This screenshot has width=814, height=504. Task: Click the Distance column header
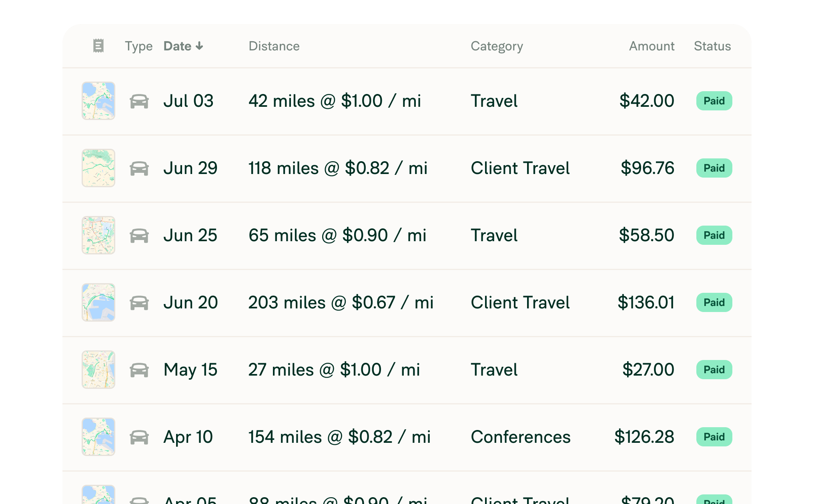point(274,46)
